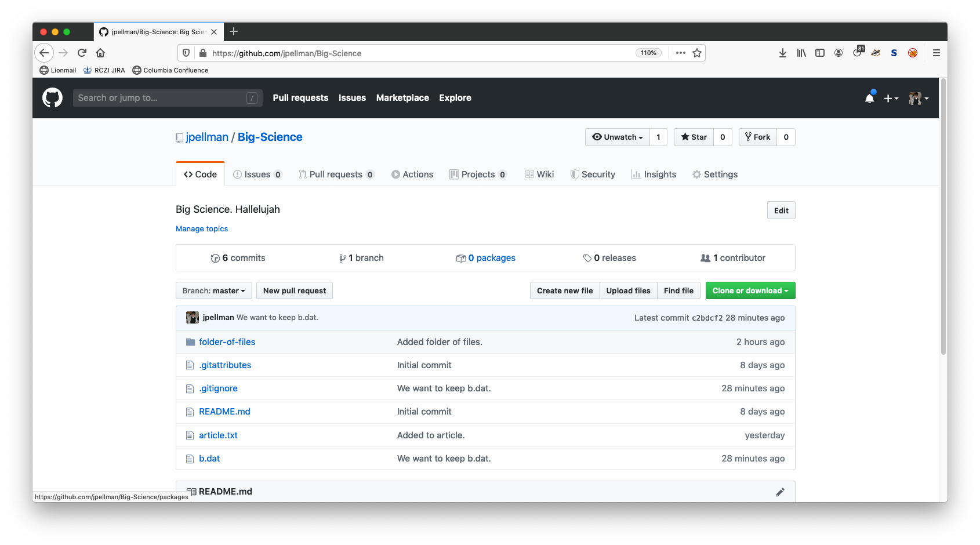Open the Insights tab
Image resolution: width=980 pixels, height=545 pixels.
pos(654,175)
